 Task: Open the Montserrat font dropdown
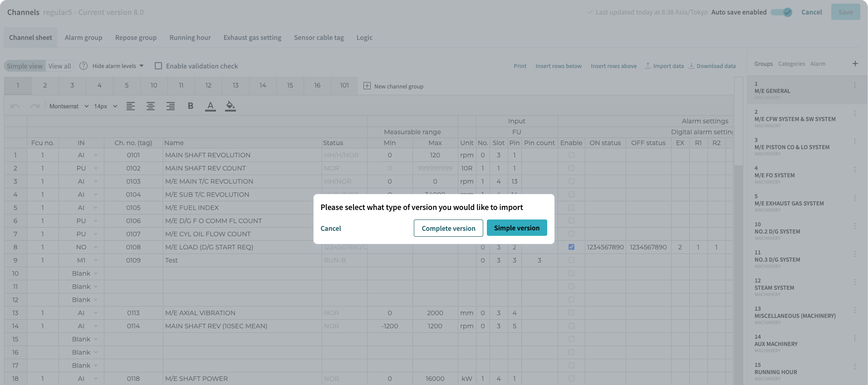69,106
